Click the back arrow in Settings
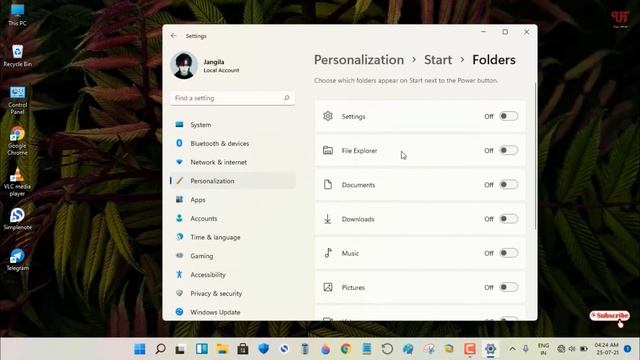The height and width of the screenshot is (360, 640). (x=173, y=36)
